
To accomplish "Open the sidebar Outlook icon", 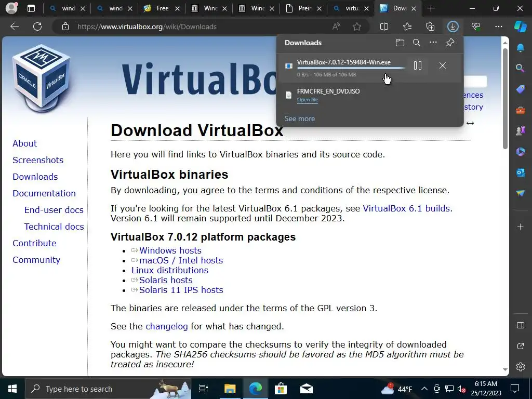I will [521, 172].
